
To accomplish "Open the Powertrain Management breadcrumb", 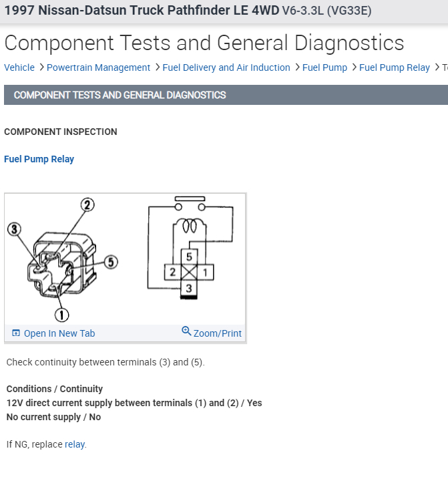I will 98,67.
